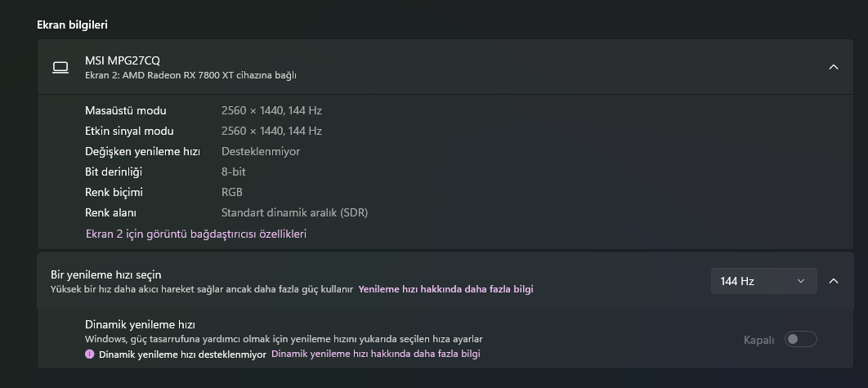Toggle the Dinamik yenileme hızı switch
This screenshot has height=388, width=868.
(x=800, y=340)
